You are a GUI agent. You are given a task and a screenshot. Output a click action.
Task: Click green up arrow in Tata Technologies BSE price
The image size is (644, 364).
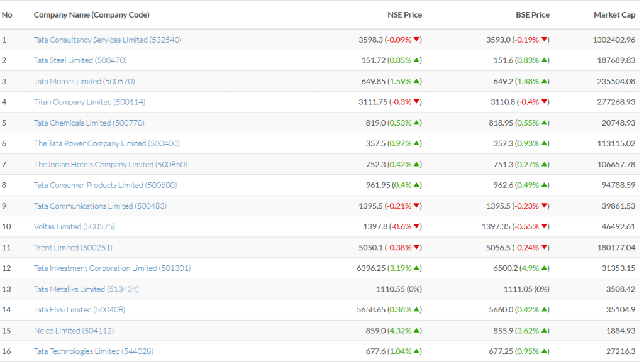[544, 351]
